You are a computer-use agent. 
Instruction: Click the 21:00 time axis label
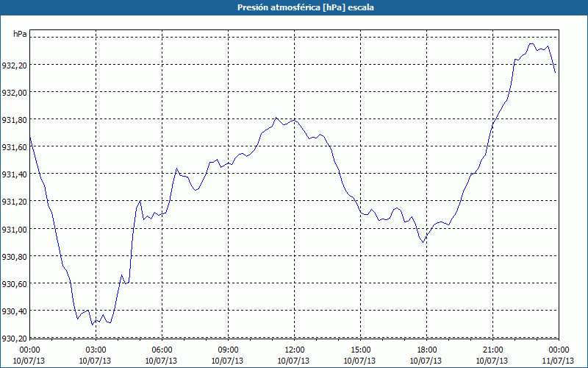492,350
